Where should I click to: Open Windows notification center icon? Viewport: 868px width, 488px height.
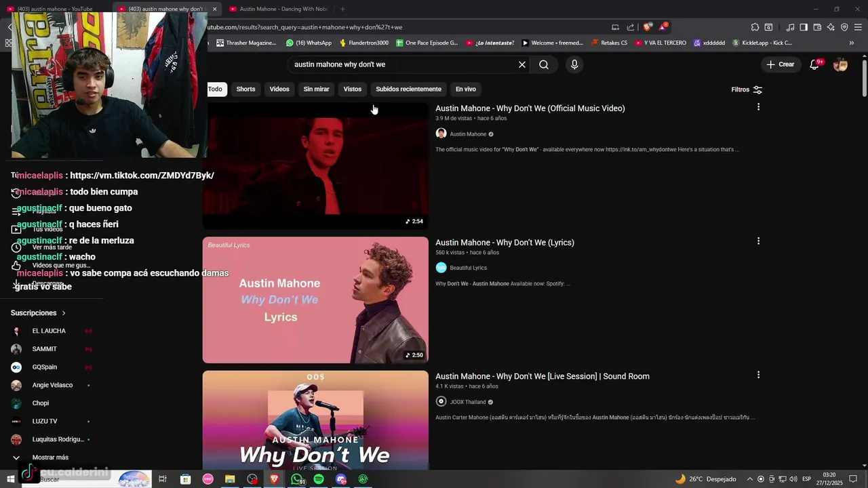[x=854, y=479]
